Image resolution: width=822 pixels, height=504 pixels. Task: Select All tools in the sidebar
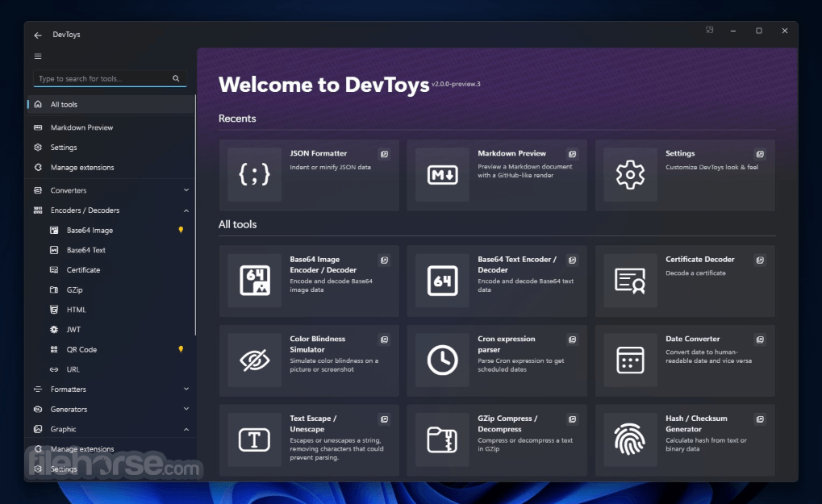click(111, 104)
